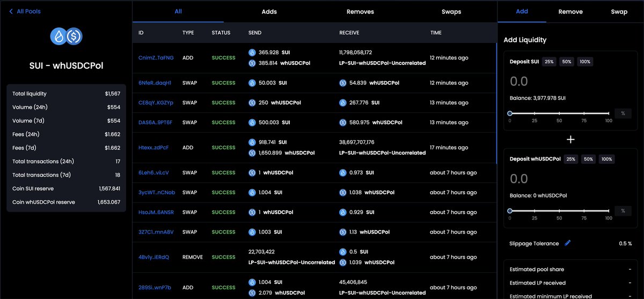Click coin icon beside 250 whUSDCPol
The height and width of the screenshot is (299, 644).
point(252,103)
